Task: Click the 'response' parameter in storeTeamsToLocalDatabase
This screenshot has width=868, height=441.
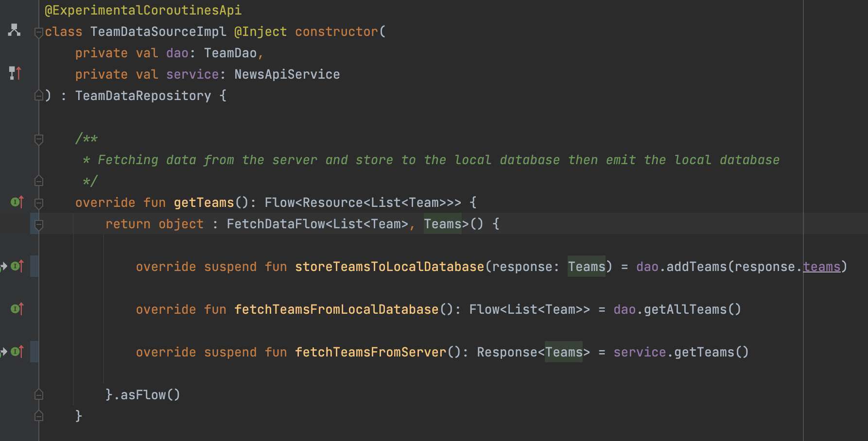Action: 522,267
